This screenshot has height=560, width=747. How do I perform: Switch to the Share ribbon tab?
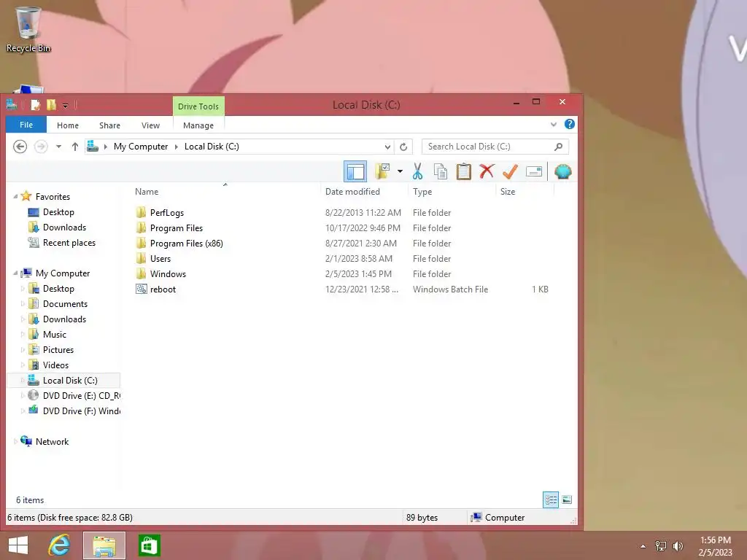109,125
